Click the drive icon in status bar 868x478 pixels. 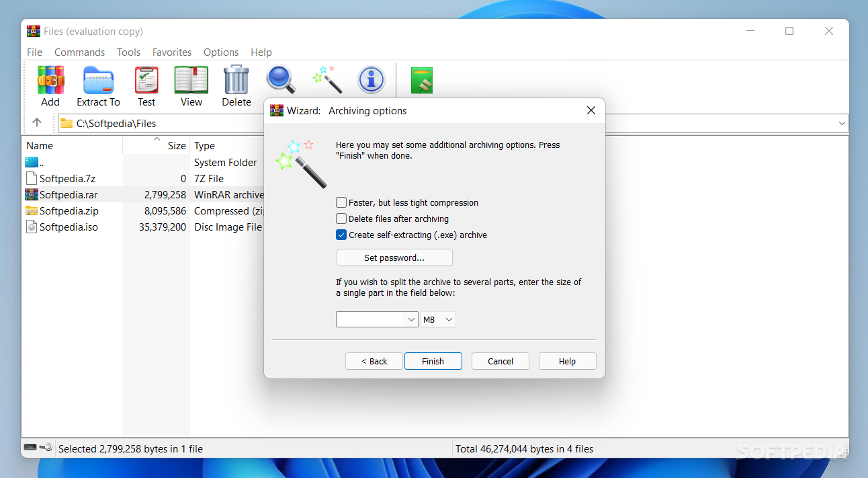30,448
